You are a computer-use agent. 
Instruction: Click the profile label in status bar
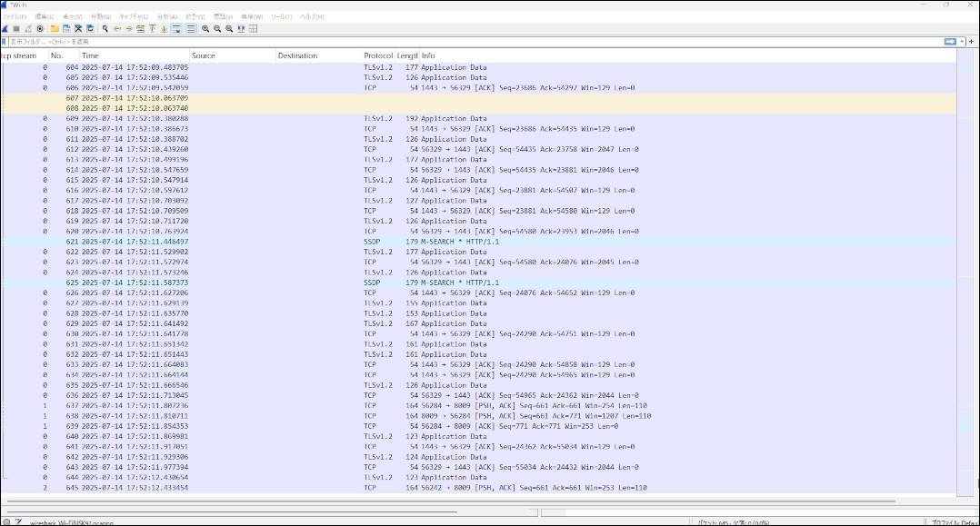pos(954,522)
